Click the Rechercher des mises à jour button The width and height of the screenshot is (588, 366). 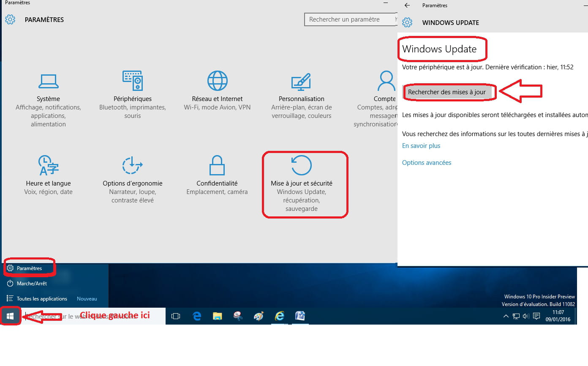point(447,92)
